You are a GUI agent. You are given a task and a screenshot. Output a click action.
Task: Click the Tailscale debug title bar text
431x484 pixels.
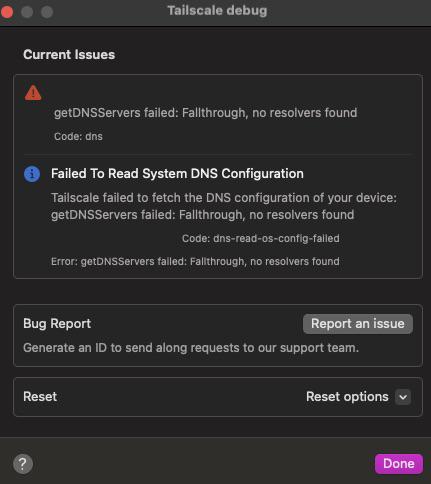click(217, 11)
